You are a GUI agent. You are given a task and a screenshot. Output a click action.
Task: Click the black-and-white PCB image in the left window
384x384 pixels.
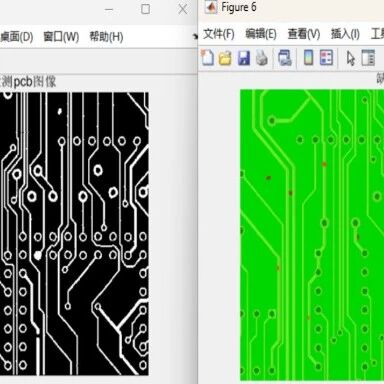(x=74, y=234)
